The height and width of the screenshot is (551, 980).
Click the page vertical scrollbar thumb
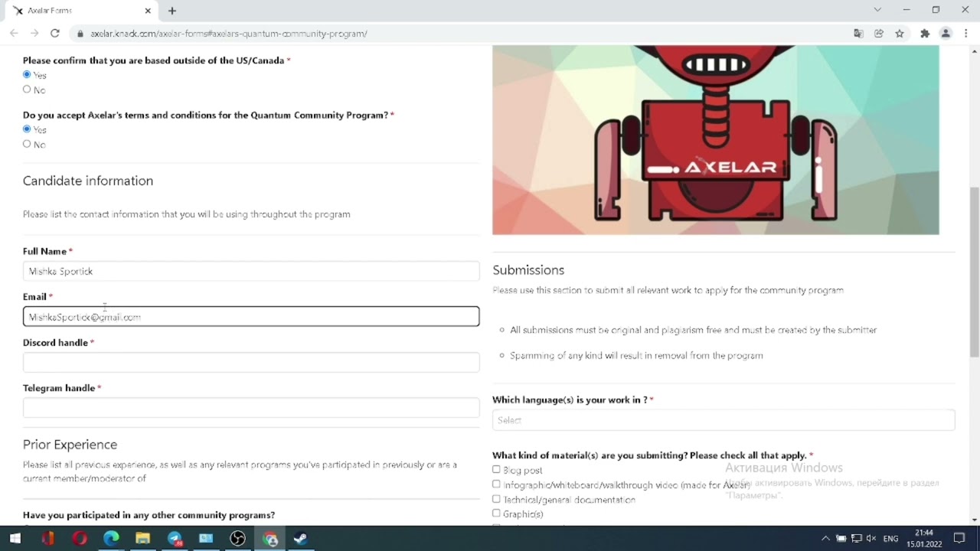pos(974,272)
